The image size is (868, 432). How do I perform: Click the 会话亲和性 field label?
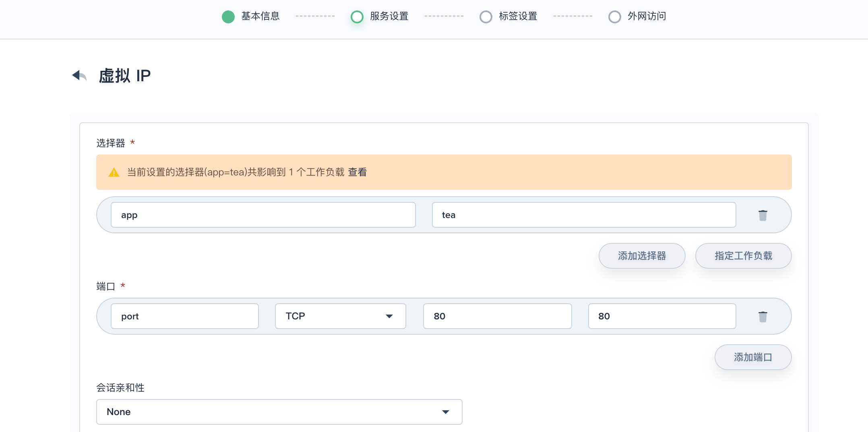[x=120, y=388]
